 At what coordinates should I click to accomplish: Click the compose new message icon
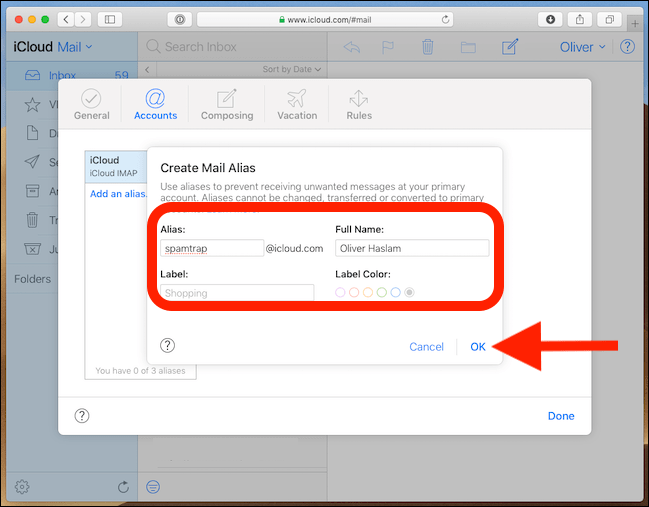click(x=510, y=47)
